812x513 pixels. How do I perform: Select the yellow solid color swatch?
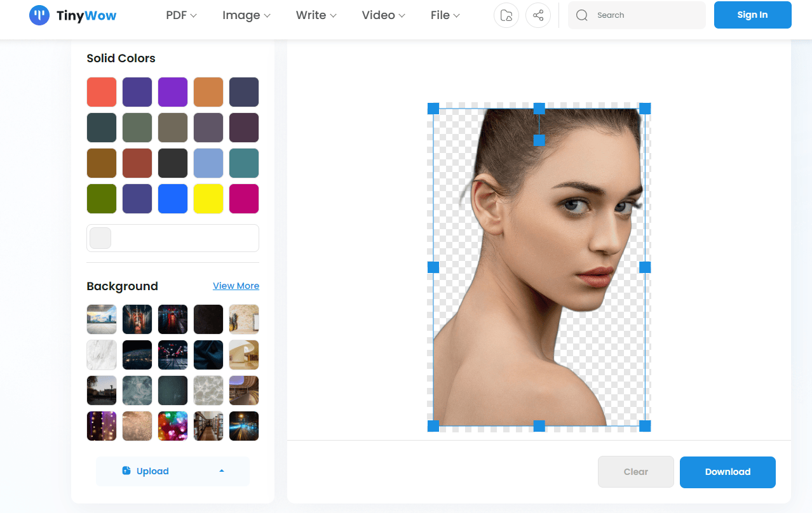point(208,199)
